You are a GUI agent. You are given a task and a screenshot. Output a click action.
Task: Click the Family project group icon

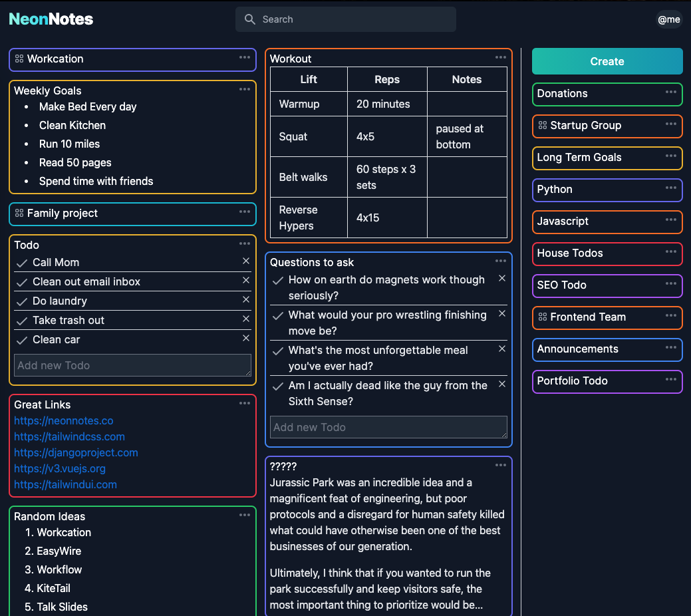(x=19, y=214)
